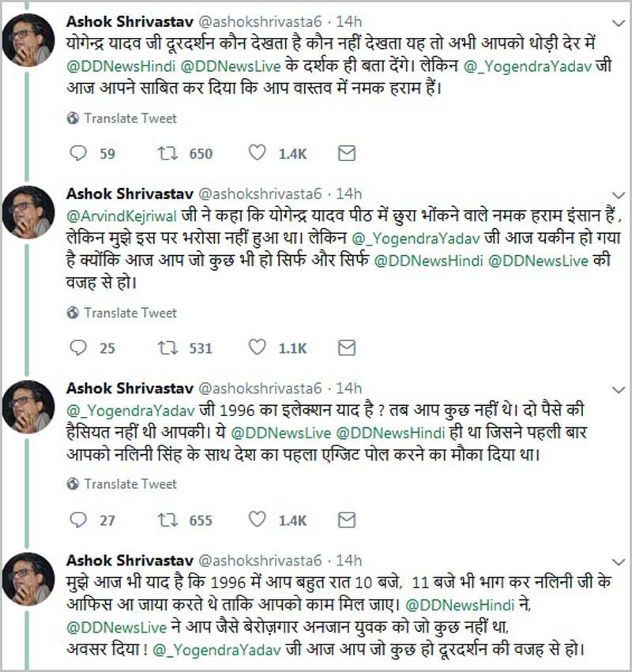
Task: Open @DDNewsHindi mention in first tweet
Action: [121, 66]
